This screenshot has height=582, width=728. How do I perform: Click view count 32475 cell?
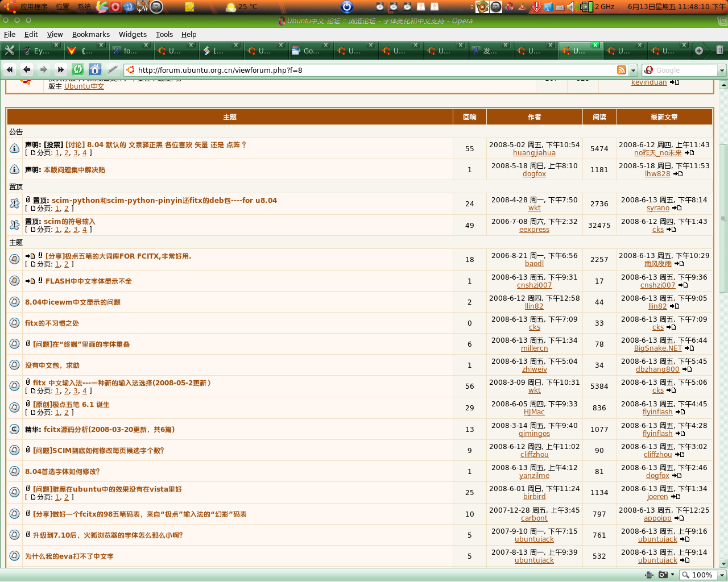[599, 225]
